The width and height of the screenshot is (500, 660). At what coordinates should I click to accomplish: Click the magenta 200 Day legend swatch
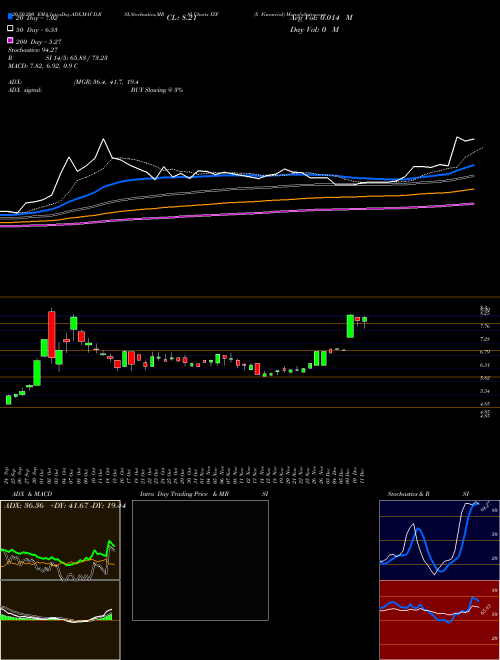tap(10, 40)
